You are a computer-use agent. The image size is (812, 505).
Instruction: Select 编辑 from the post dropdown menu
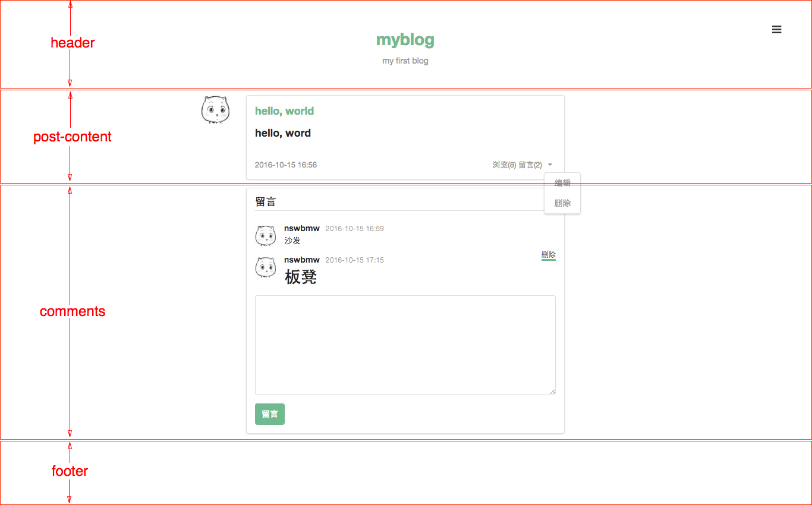pyautogui.click(x=562, y=183)
